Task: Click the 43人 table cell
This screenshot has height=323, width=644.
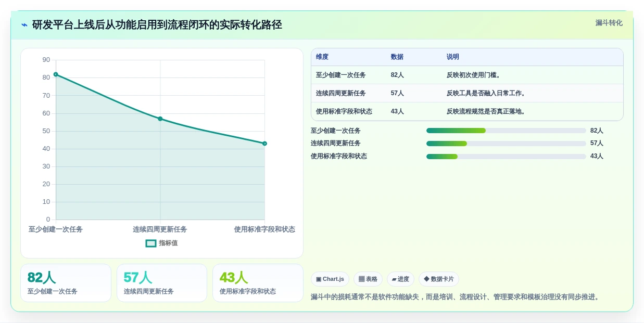Action: pyautogui.click(x=397, y=111)
